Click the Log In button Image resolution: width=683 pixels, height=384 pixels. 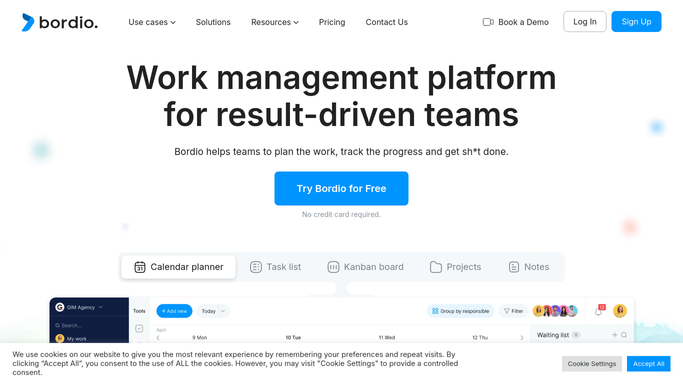pos(585,22)
